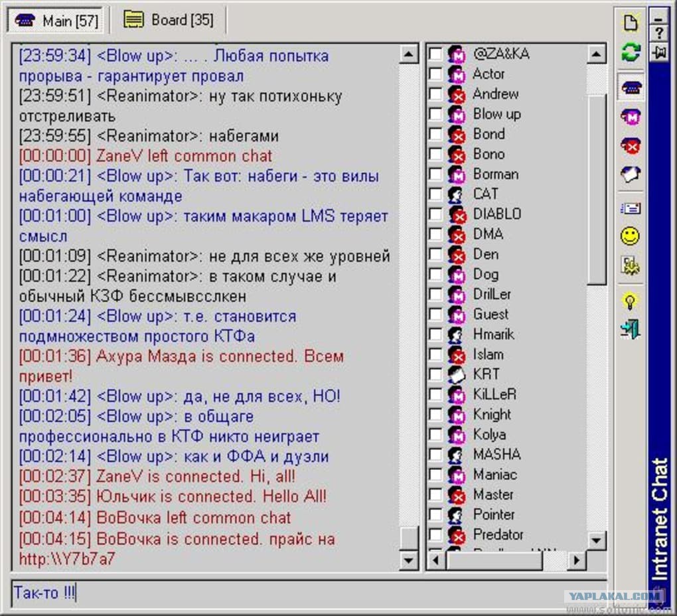Click the exit door icon

631,329
